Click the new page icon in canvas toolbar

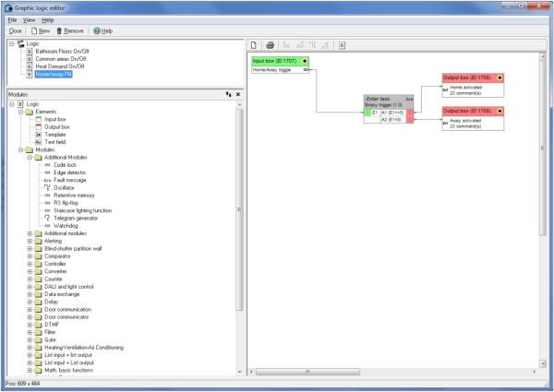pyautogui.click(x=254, y=45)
